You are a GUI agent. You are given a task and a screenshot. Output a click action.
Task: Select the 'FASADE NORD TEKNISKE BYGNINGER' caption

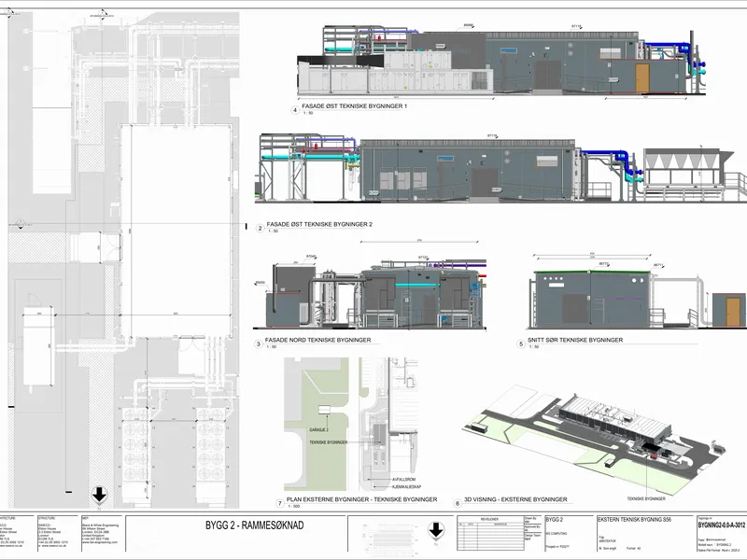pos(317,340)
